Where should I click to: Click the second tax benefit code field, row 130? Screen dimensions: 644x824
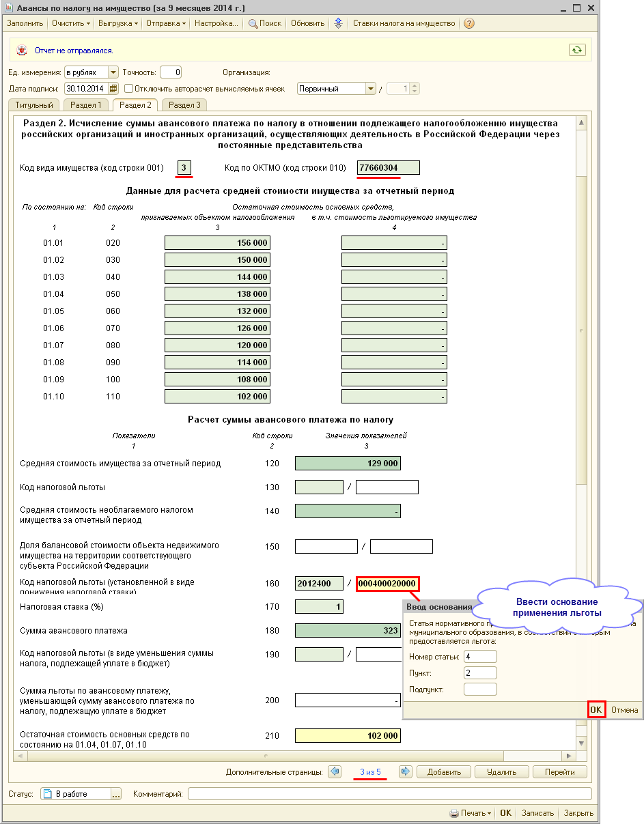tap(387, 487)
